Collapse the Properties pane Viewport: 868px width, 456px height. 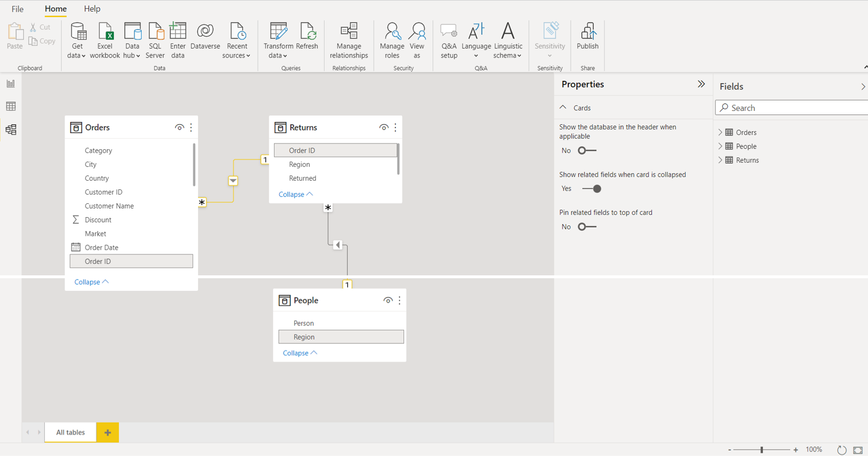[701, 84]
